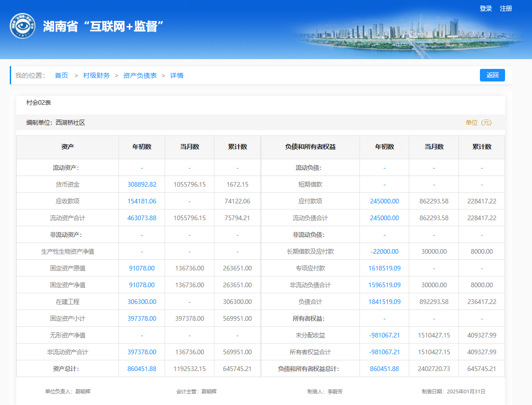Click 流动负债合计 opening value 245000.00
The image size is (532, 405).
(x=385, y=218)
